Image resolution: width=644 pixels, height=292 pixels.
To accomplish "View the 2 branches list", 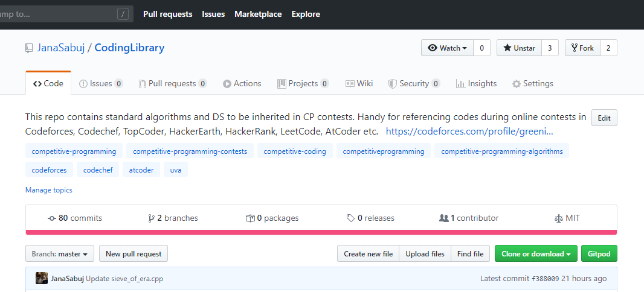I will [173, 218].
